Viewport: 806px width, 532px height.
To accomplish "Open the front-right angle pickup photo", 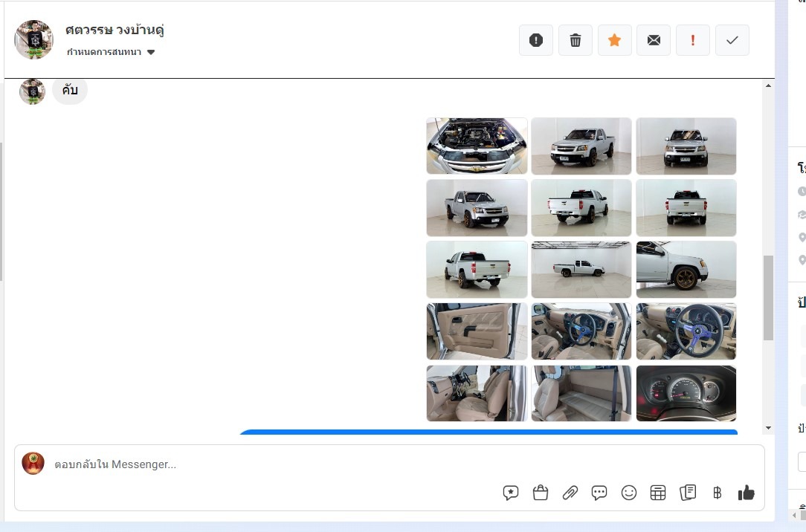I will (x=477, y=207).
